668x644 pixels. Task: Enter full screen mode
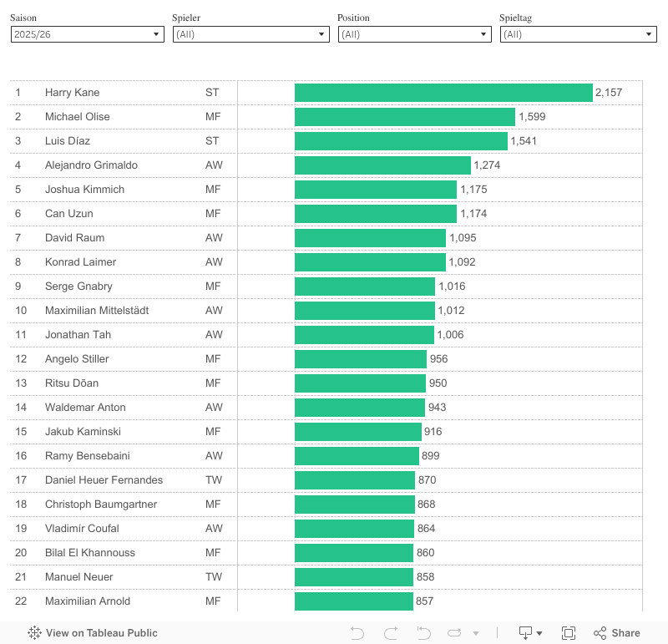pyautogui.click(x=569, y=633)
